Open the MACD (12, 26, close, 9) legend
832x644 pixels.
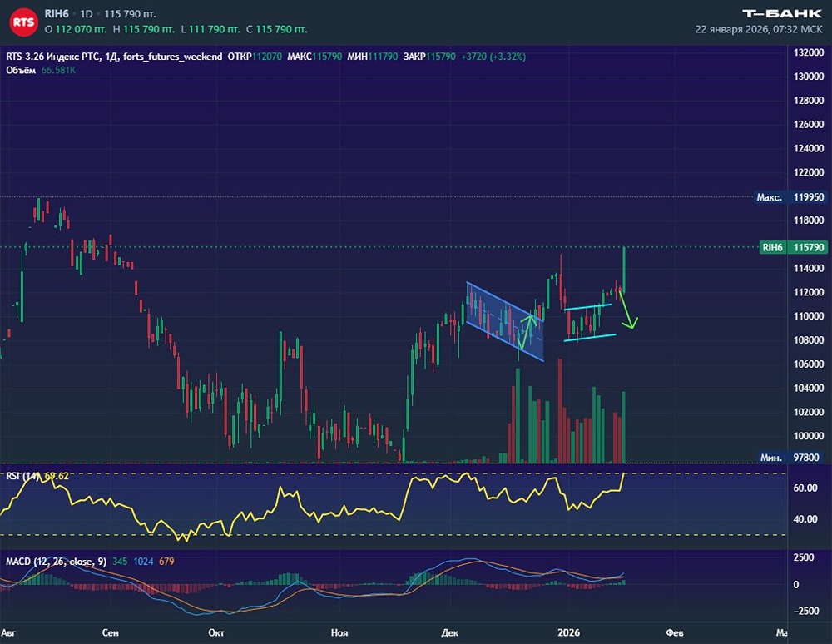[57, 562]
